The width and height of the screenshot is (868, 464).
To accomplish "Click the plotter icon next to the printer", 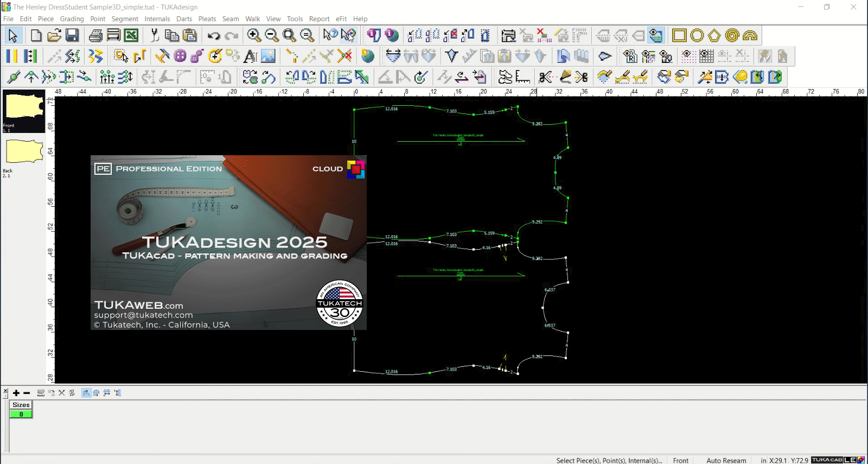I will pos(113,36).
